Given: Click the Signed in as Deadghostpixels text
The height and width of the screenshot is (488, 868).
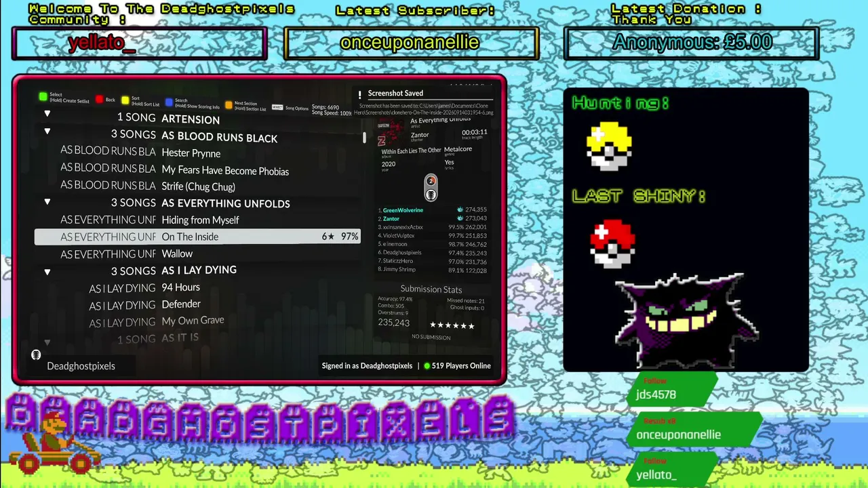Looking at the screenshot, I should click(x=367, y=366).
